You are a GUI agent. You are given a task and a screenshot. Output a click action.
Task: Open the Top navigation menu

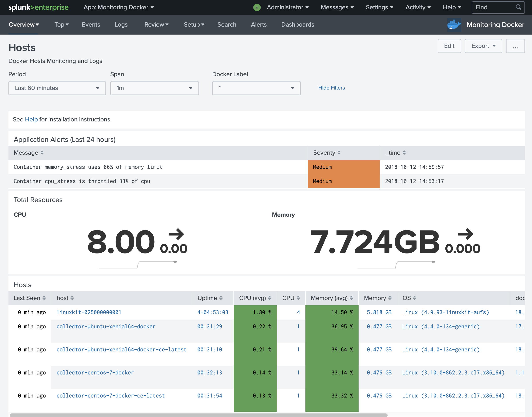coord(62,25)
